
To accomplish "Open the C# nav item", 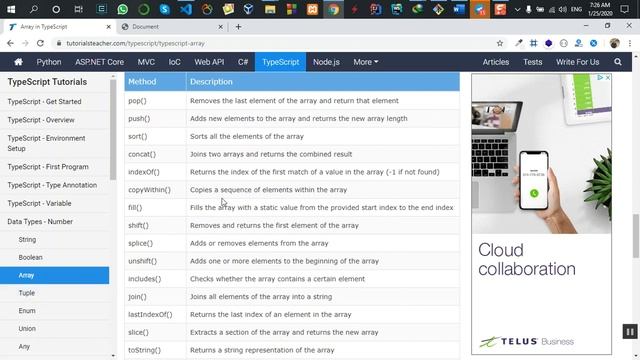I will 243,62.
